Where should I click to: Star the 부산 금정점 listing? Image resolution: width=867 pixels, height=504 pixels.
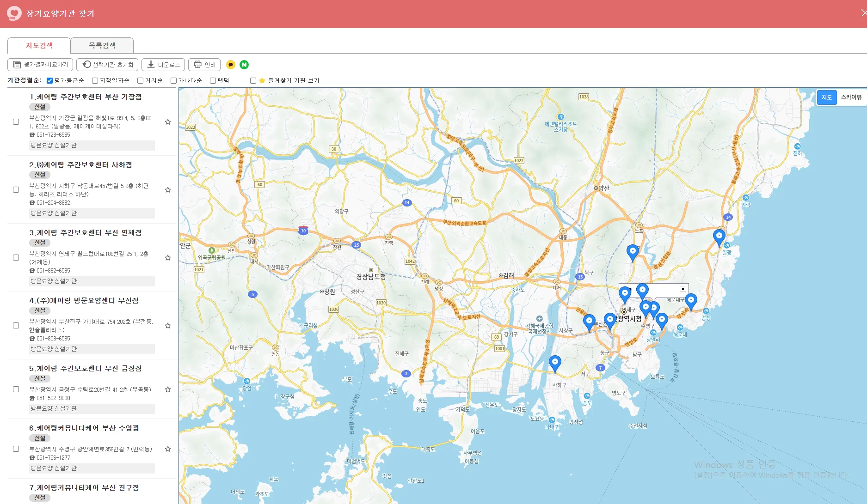[x=168, y=389]
